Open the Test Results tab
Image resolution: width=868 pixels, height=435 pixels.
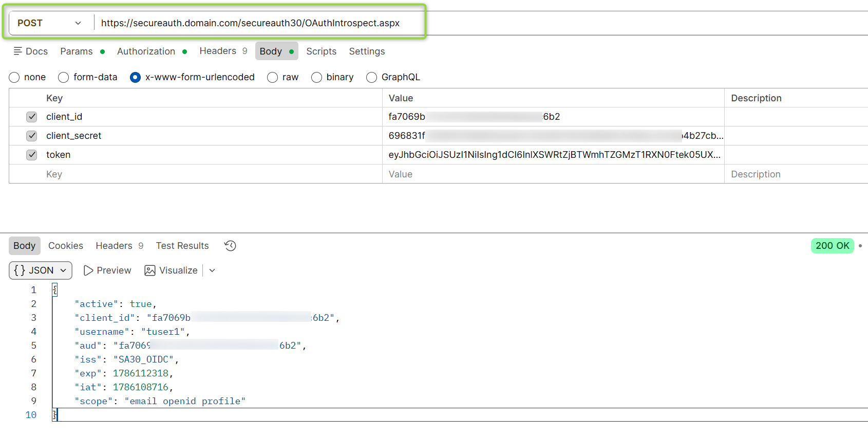tap(182, 246)
